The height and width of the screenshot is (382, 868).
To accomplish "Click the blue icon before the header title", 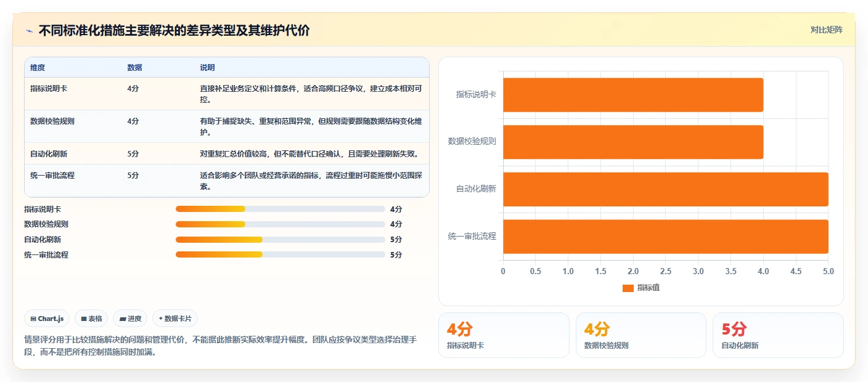I will click(30, 30).
